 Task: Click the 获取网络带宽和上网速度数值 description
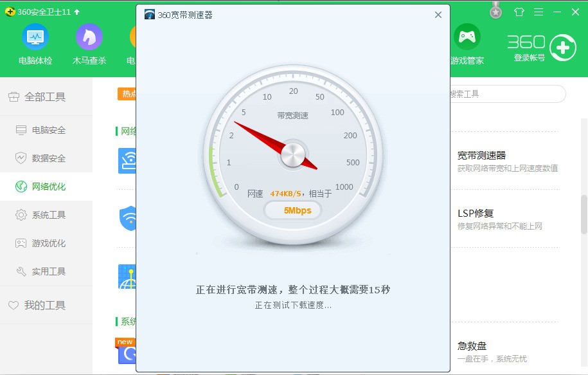tap(508, 169)
